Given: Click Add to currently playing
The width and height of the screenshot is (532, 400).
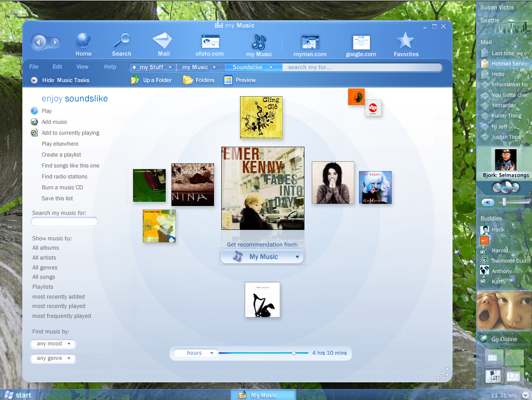Looking at the screenshot, I should coord(70,133).
